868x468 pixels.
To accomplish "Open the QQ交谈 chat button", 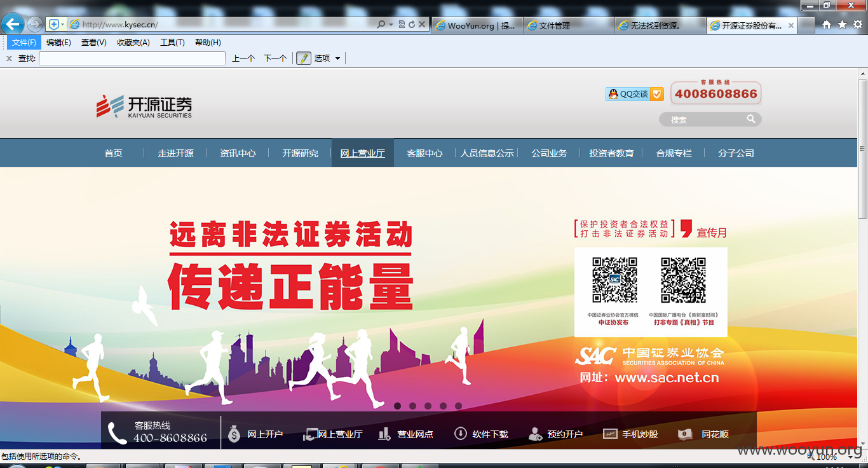I will (634, 94).
